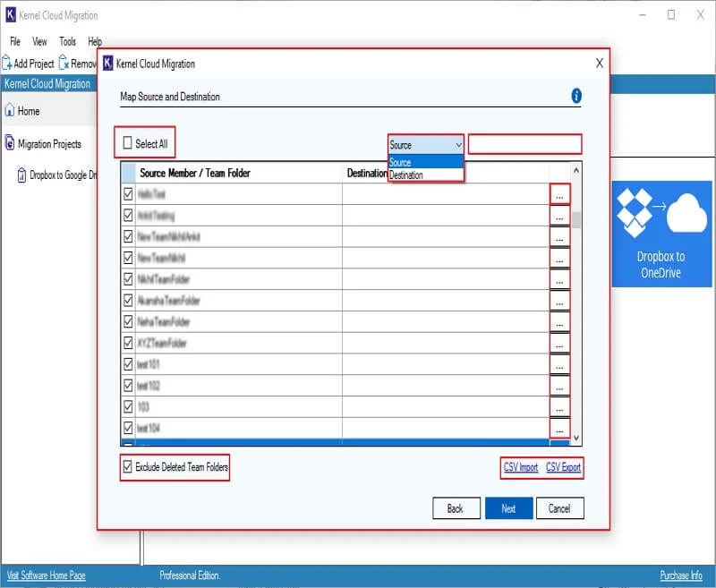The width and height of the screenshot is (716, 588).
Task: Click the list scrollbar down arrow
Action: [576, 438]
